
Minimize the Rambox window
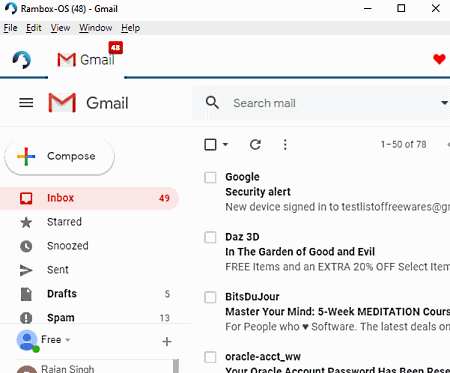[x=368, y=8]
